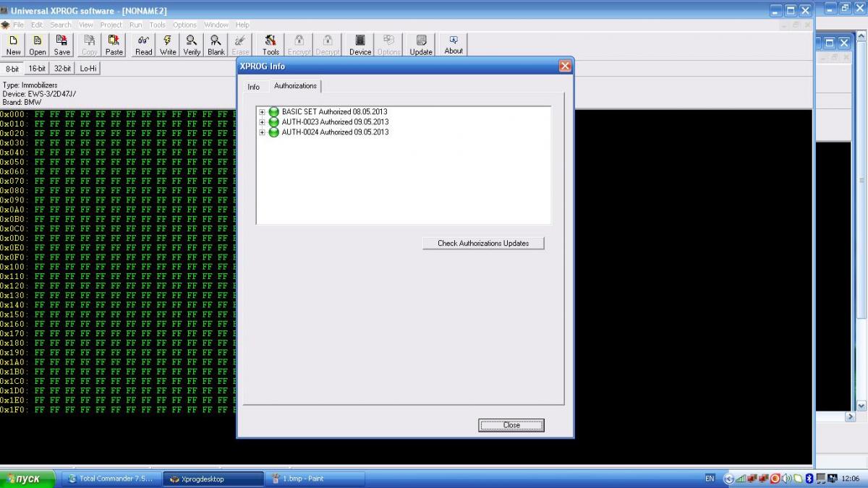Switch to 16-bit view mode
The image size is (868, 488).
[36, 69]
